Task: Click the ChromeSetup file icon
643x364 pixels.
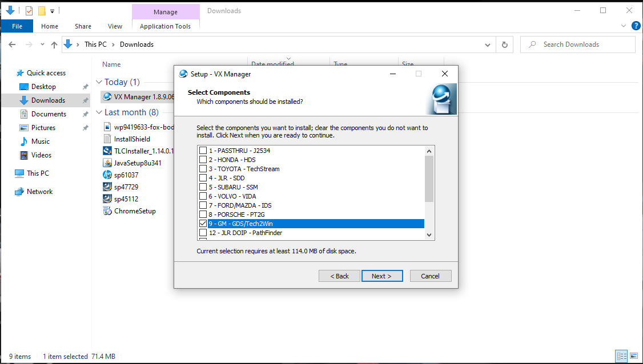Action: (x=107, y=211)
